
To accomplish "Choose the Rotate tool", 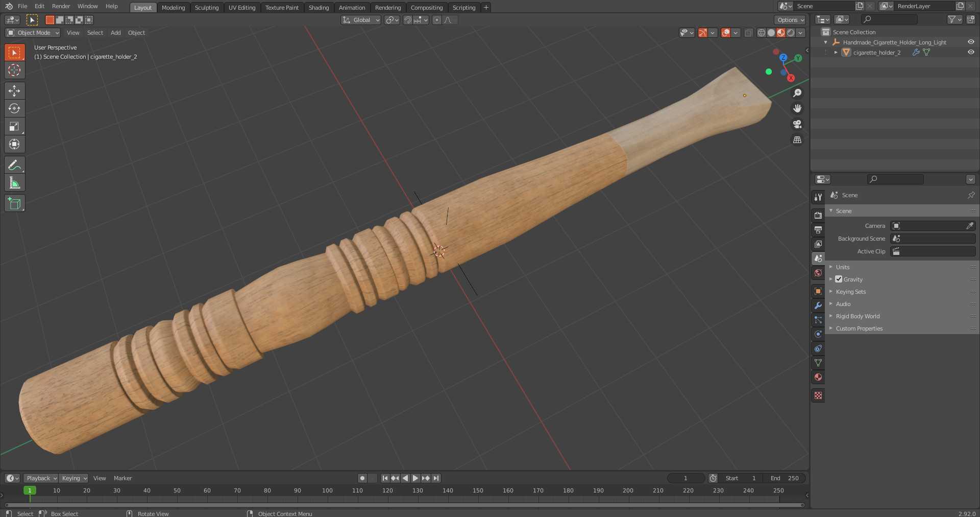I will click(x=14, y=108).
